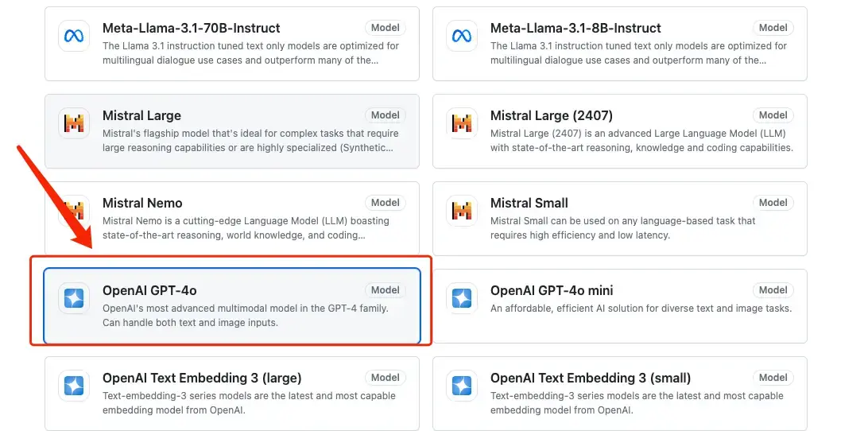
Task: Select the OpenAI GPT-4o card description
Action: (245, 316)
